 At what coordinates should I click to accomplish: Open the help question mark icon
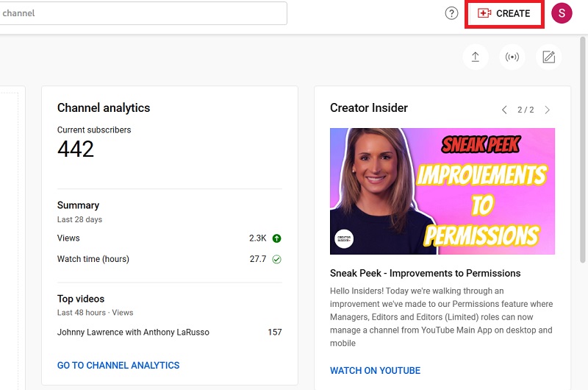point(451,13)
